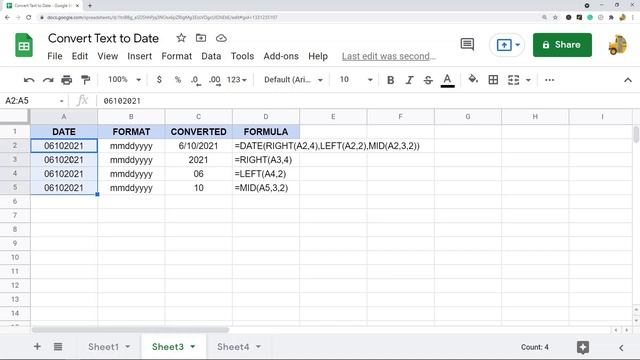This screenshot has height=360, width=640.
Task: Click the Merge cells icon
Action: 513,80
